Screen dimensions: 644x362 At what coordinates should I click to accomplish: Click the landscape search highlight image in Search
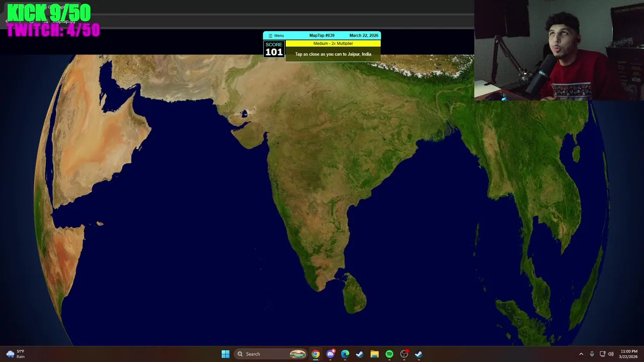(297, 354)
